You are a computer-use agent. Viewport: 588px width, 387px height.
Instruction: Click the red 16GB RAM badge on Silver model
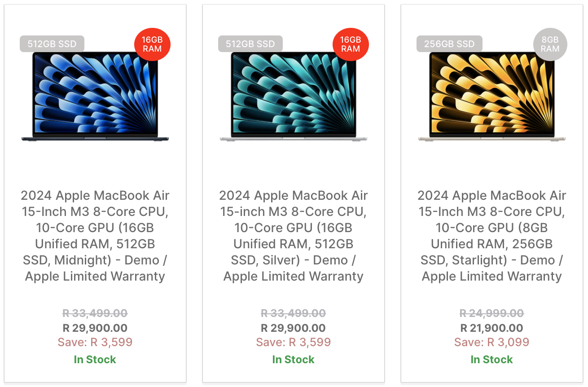(x=351, y=44)
